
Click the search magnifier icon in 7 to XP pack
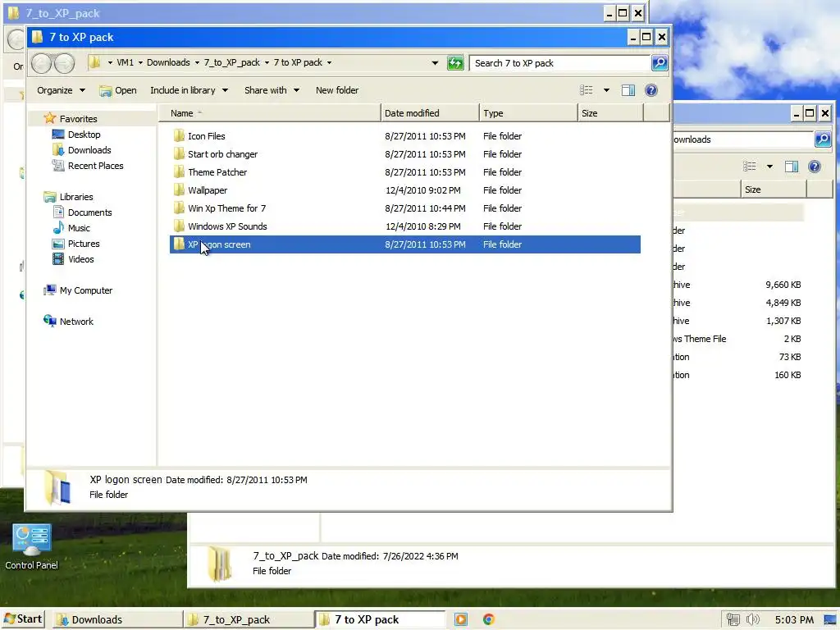[x=659, y=62]
